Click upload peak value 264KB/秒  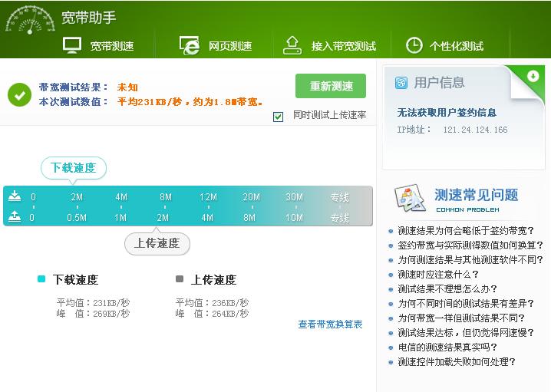tap(230, 313)
